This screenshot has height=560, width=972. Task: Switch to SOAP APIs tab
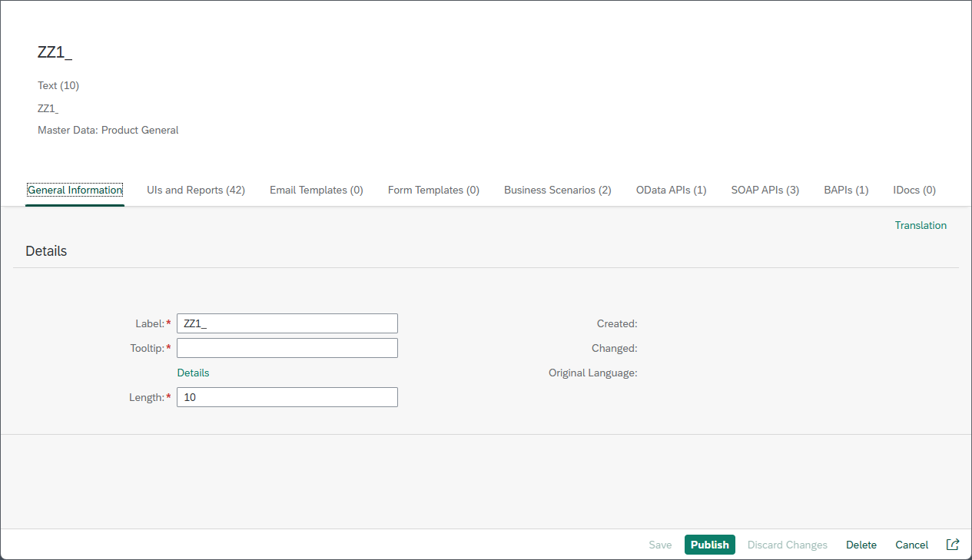click(765, 190)
